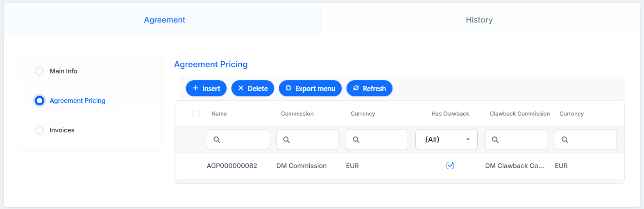644x209 pixels.
Task: Click the Delete button
Action: pyautogui.click(x=253, y=89)
